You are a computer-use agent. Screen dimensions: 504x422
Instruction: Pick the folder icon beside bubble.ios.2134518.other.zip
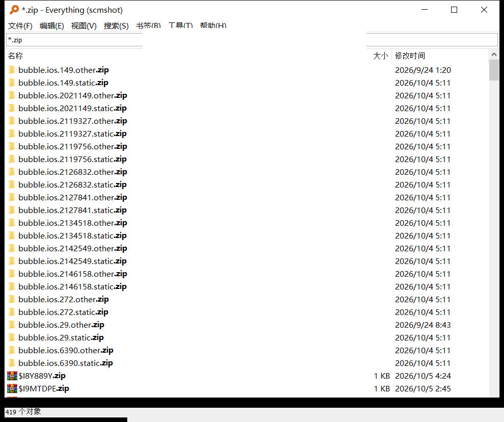[x=12, y=223]
